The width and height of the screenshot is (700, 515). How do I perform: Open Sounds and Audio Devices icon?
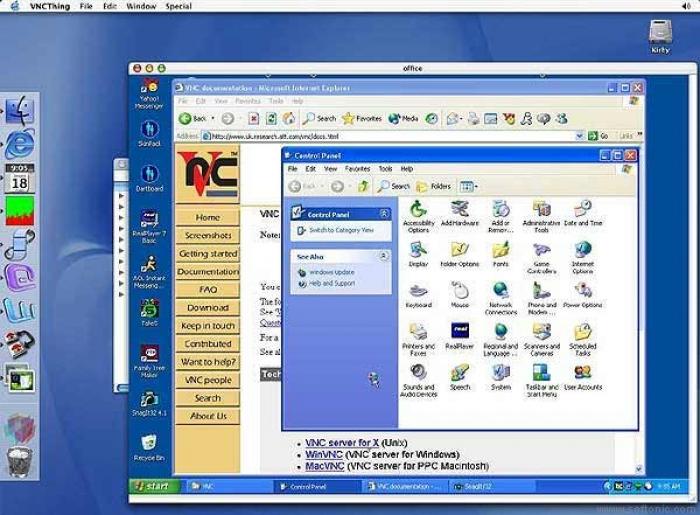coord(418,381)
